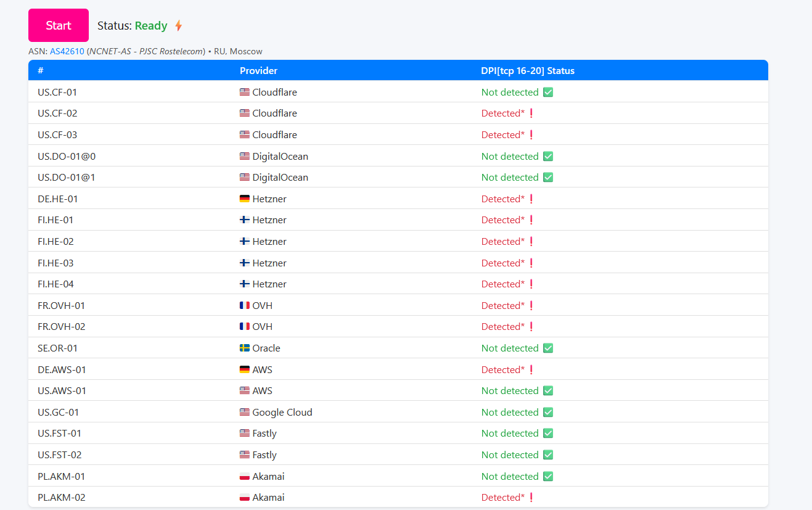Click the Cloudflare name in US.CF-03 row
The height and width of the screenshot is (510, 812).
(x=274, y=135)
